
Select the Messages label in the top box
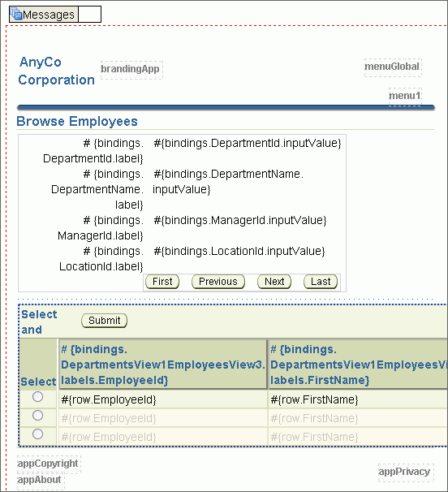pyautogui.click(x=49, y=15)
